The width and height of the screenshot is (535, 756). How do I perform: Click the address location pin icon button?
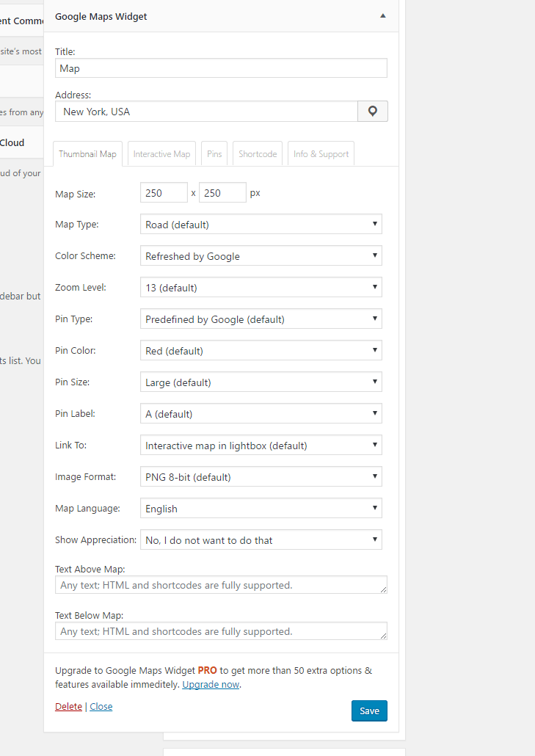point(373,112)
